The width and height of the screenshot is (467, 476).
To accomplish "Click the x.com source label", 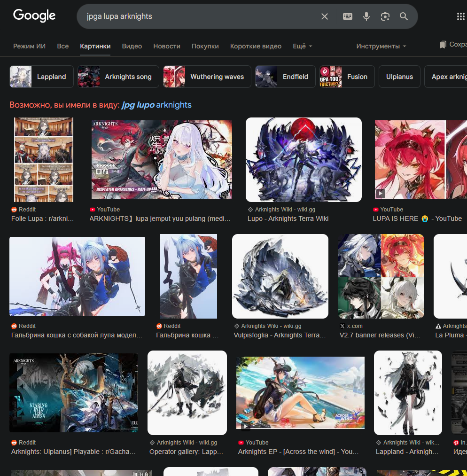I will [351, 326].
